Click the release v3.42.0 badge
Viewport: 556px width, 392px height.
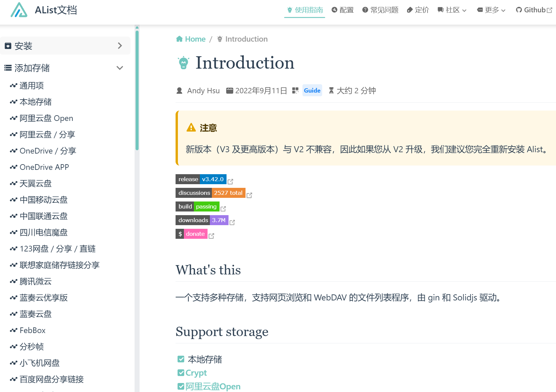[201, 179]
